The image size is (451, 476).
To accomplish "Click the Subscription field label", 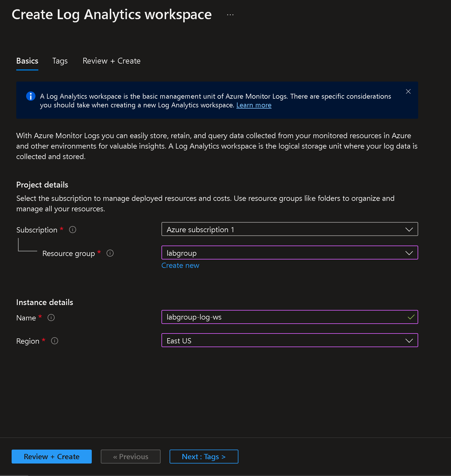I will coord(37,230).
